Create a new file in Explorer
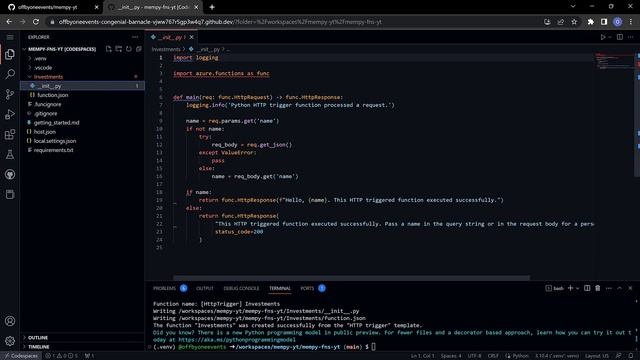The image size is (640, 360). 109,49
